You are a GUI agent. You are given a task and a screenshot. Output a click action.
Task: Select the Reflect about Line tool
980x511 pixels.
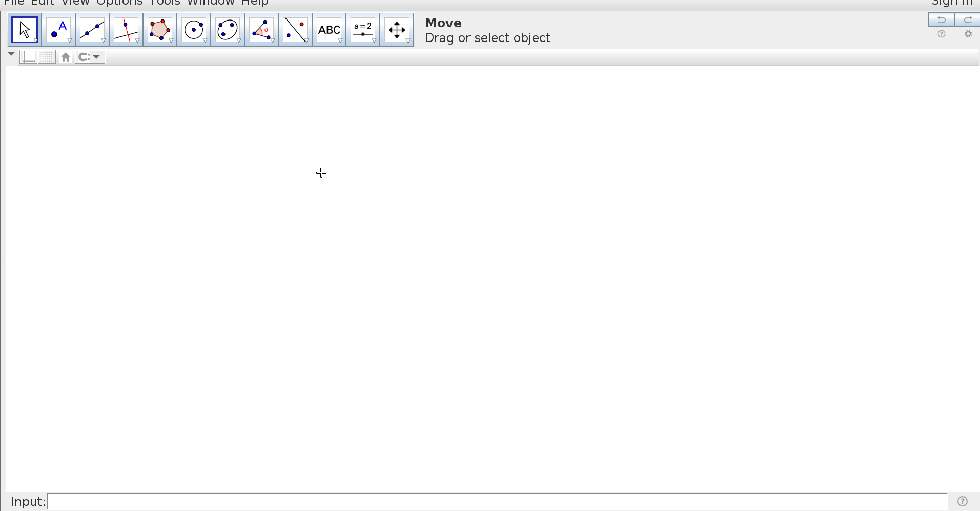pos(295,30)
